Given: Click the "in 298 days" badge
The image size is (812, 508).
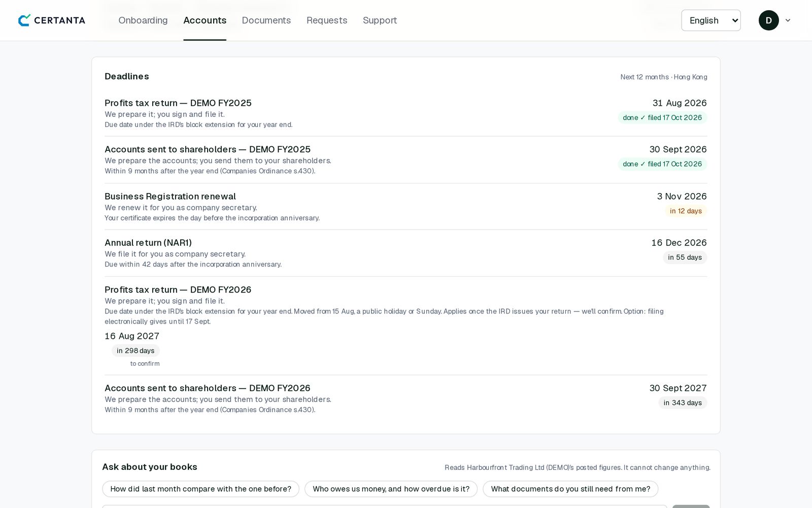Looking at the screenshot, I should [136, 351].
